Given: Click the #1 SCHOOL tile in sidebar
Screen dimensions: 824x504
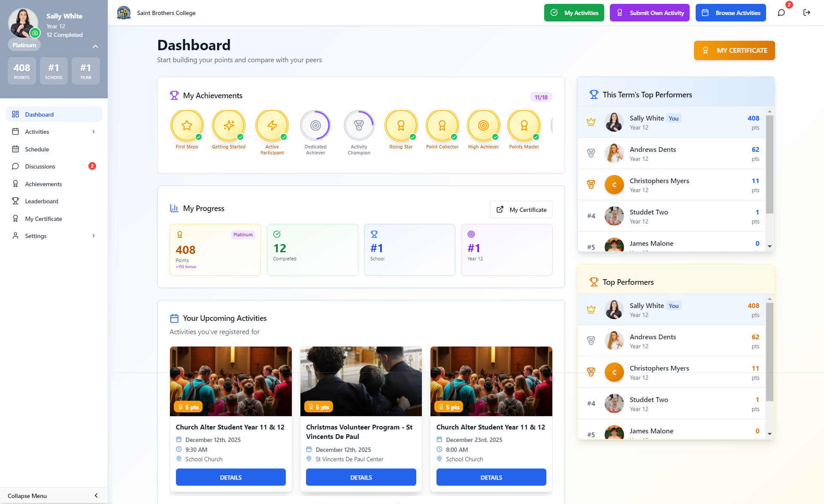Looking at the screenshot, I should [54, 71].
